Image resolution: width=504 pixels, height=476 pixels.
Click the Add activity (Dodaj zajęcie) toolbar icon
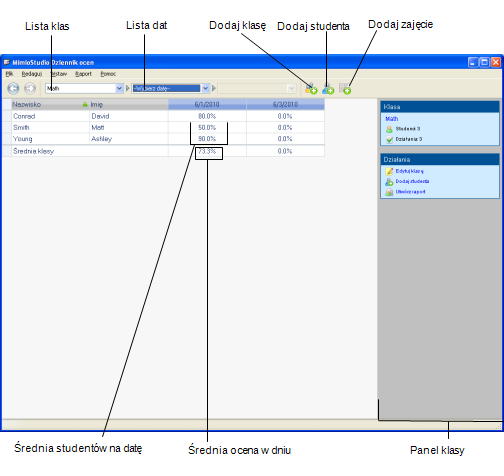(345, 88)
